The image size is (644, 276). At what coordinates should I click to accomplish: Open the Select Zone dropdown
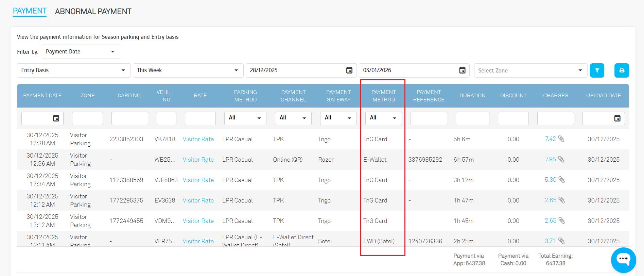click(x=530, y=70)
